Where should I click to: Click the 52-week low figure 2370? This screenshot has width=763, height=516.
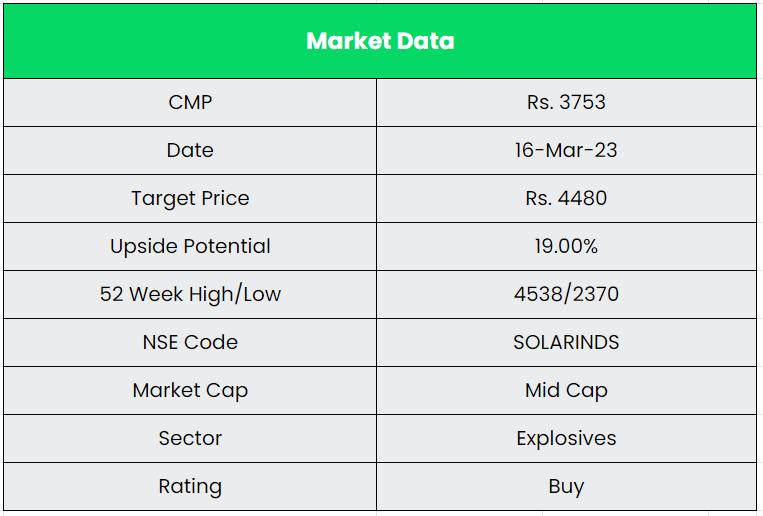point(593,294)
